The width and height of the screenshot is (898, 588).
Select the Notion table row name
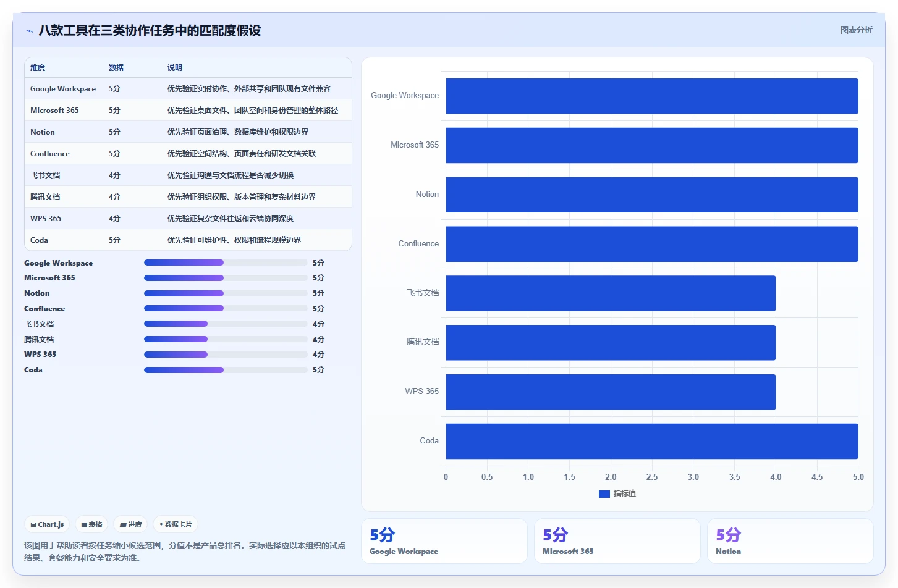coord(43,132)
